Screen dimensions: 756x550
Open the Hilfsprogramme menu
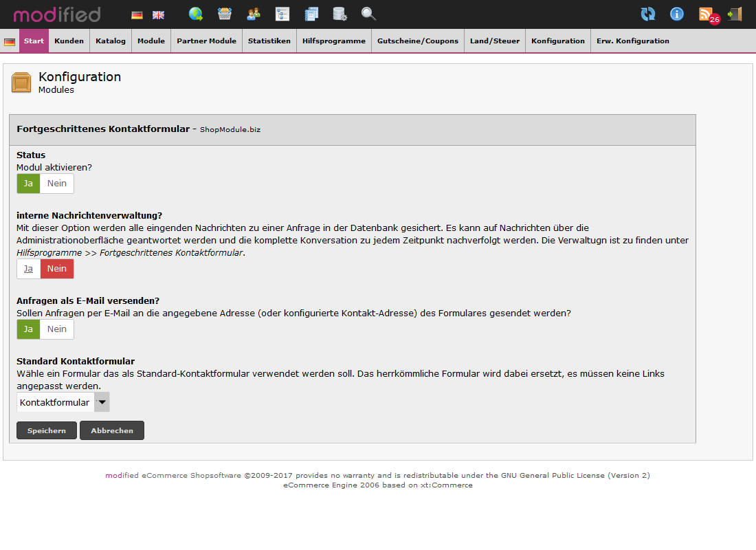334,41
